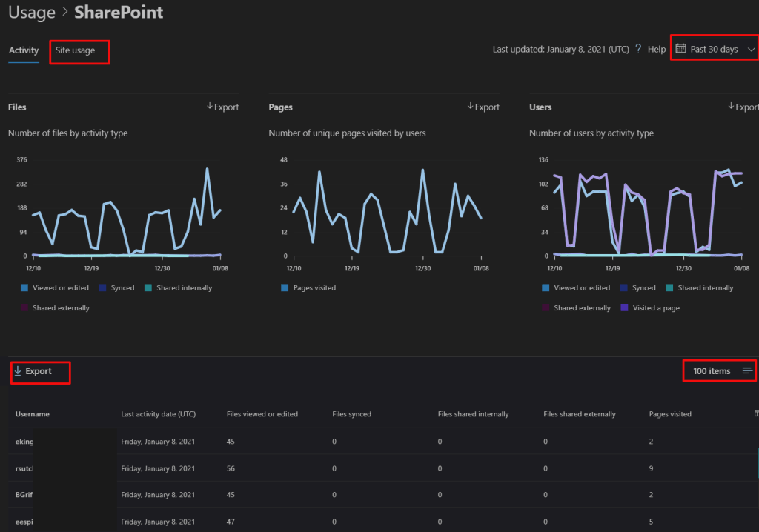Screen dimensions: 759x532
Task: Click the filter lines icon beside 100 items
Action: (747, 370)
